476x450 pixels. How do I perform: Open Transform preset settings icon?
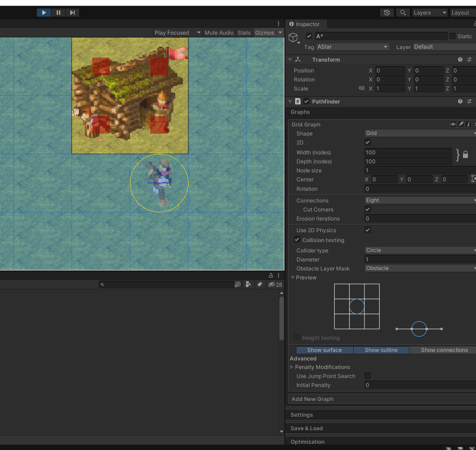pos(469,59)
